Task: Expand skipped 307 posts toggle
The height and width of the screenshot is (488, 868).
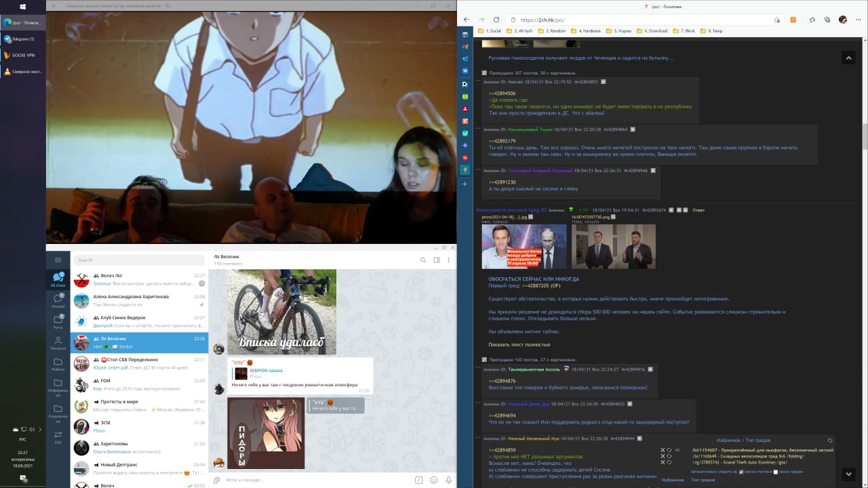Action: point(484,73)
